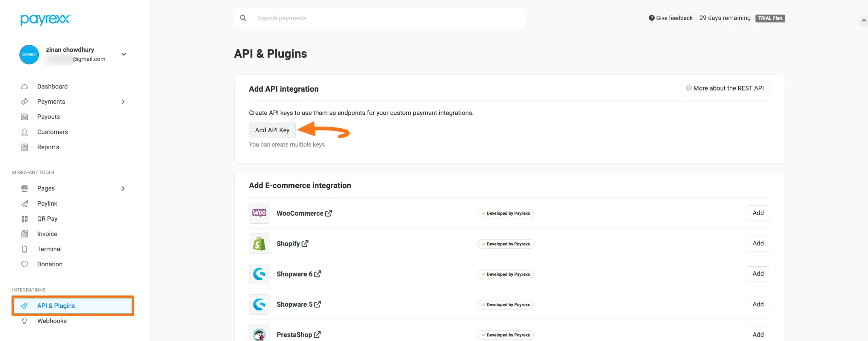The image size is (868, 341).
Task: Add the WooCommerce integration
Action: pos(758,213)
